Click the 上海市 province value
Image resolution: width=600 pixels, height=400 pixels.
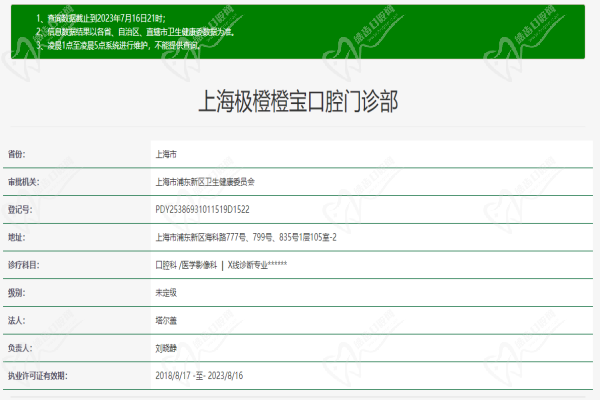(166, 155)
